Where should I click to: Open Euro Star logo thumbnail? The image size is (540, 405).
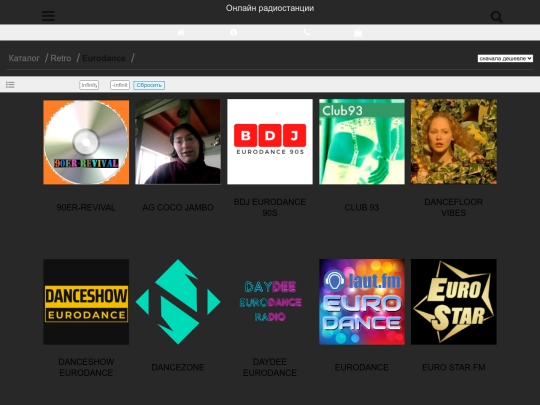pos(454,302)
